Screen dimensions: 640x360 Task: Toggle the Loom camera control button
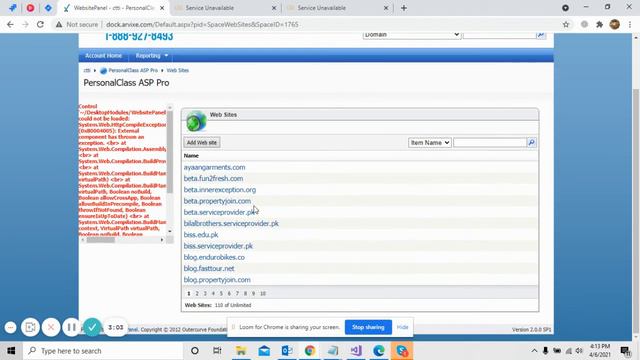tap(30, 327)
